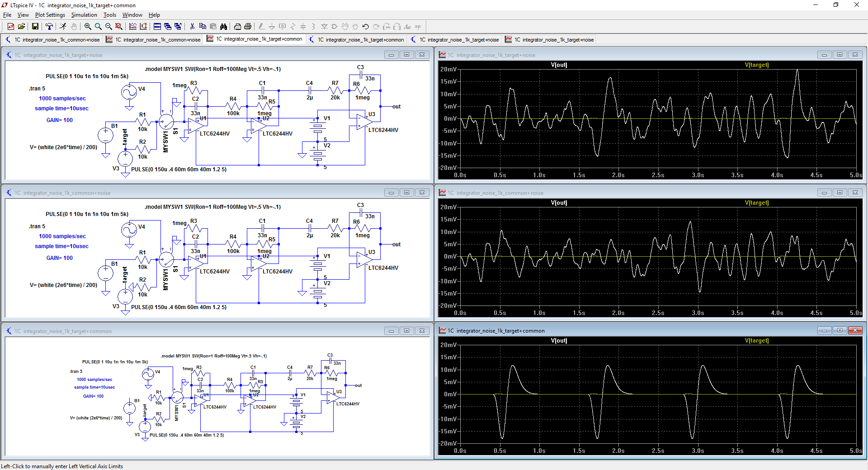Screen dimensions: 868x470
Task: Click the Zoom Out magnifier icon
Action: pyautogui.click(x=108, y=27)
